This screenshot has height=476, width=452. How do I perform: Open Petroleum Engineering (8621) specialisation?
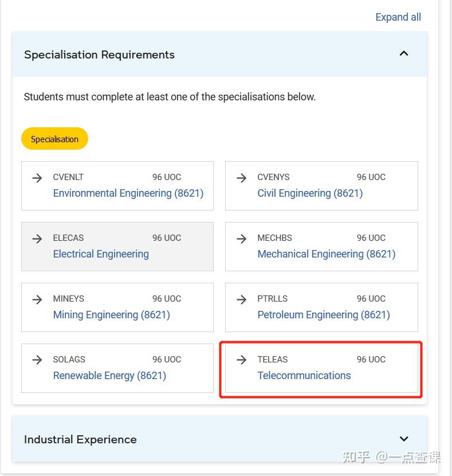point(324,315)
